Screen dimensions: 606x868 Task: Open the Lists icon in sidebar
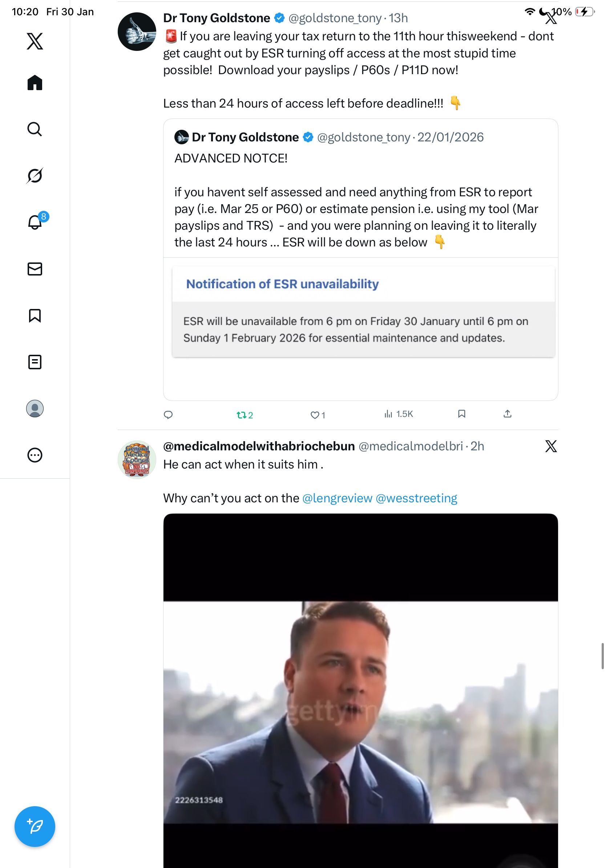pos(35,362)
